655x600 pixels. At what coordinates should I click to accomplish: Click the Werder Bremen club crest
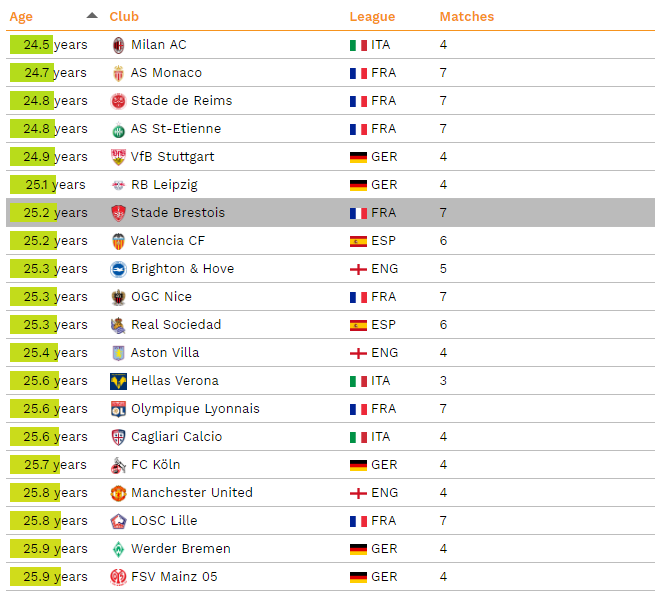click(118, 549)
